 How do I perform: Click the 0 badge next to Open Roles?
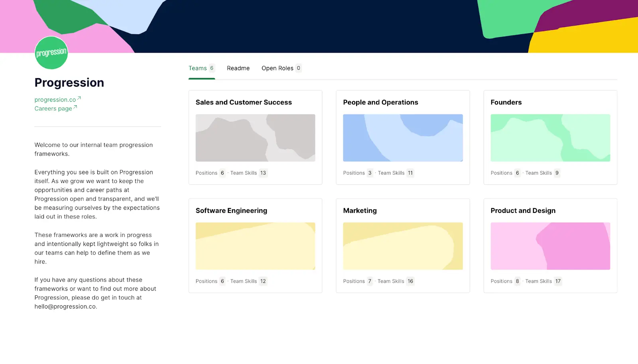[x=299, y=68]
